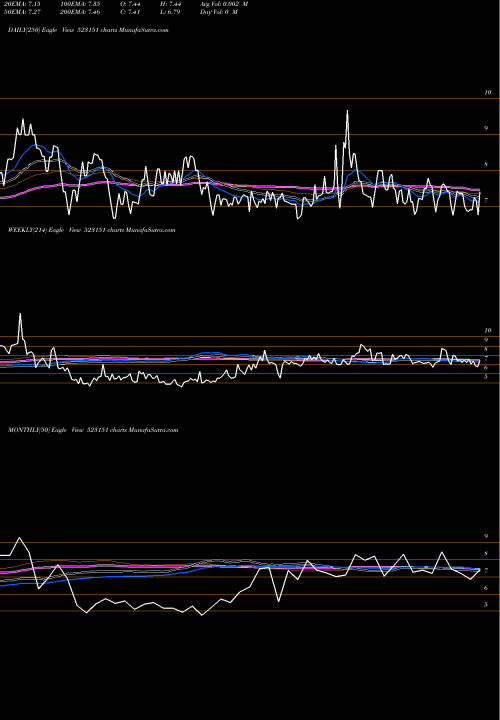This screenshot has height=720, width=500.
Task: Click the 9 price label on monthly chart
Action: click(x=486, y=536)
